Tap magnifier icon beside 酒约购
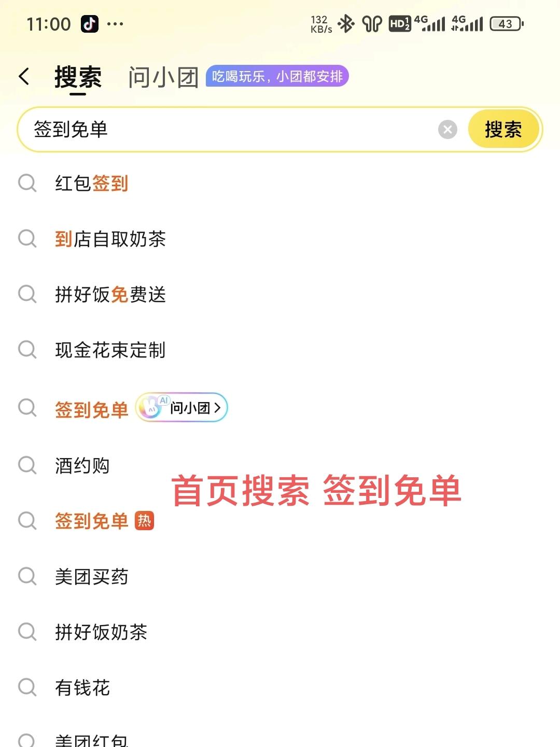 click(27, 465)
